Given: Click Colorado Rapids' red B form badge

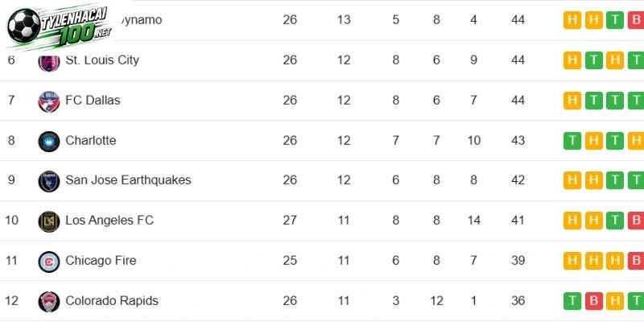Looking at the screenshot, I should pyautogui.click(x=593, y=301).
